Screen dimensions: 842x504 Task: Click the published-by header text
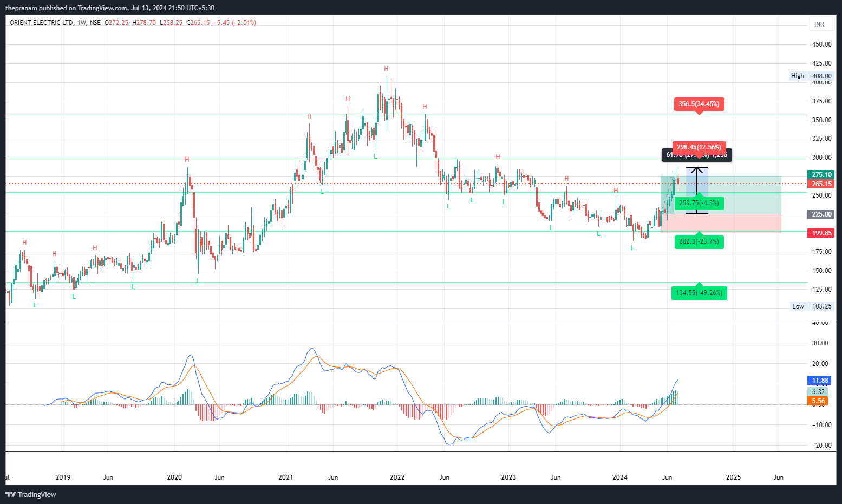110,8
